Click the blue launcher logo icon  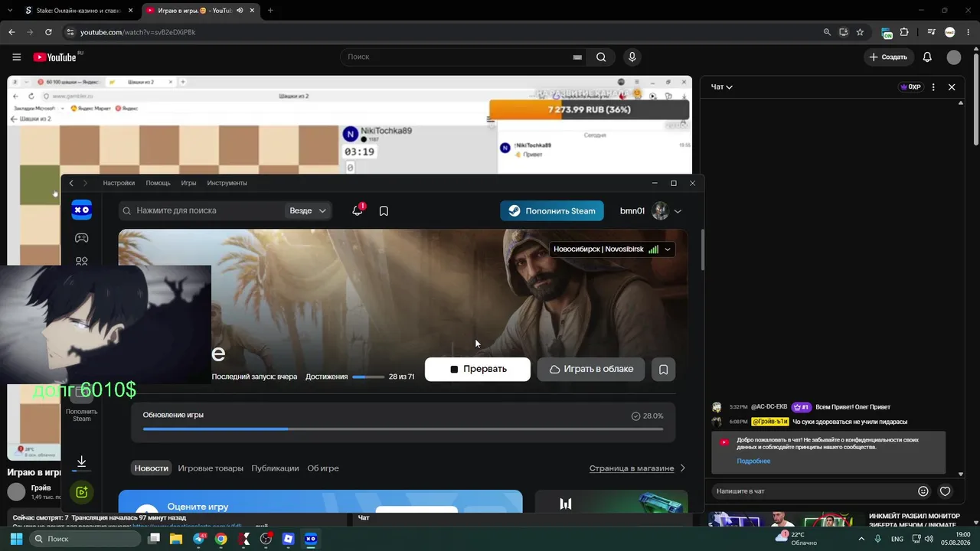(81, 210)
